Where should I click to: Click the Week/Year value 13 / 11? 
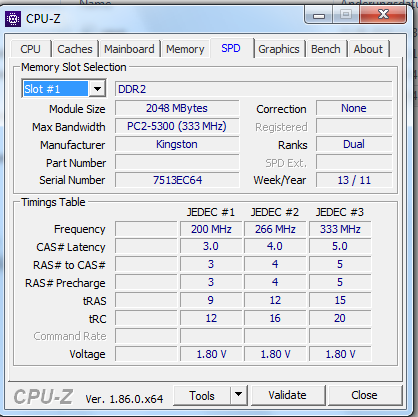click(x=354, y=180)
